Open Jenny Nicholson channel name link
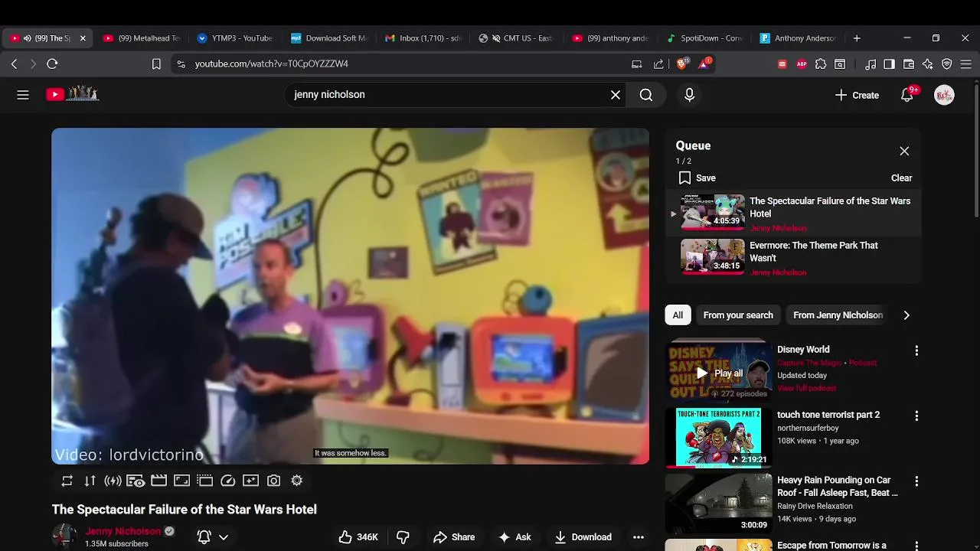980x551 pixels. (x=123, y=531)
